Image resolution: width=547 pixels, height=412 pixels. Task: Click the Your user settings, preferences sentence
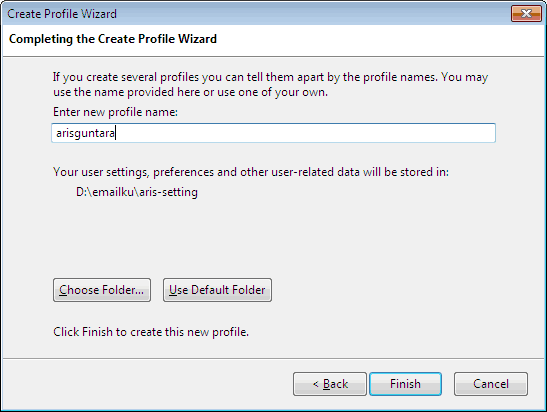point(251,172)
